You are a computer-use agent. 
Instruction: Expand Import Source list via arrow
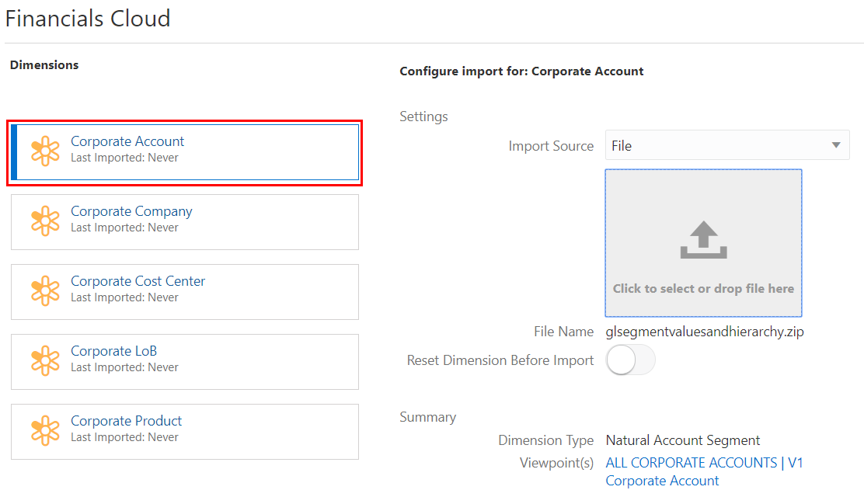tap(836, 145)
